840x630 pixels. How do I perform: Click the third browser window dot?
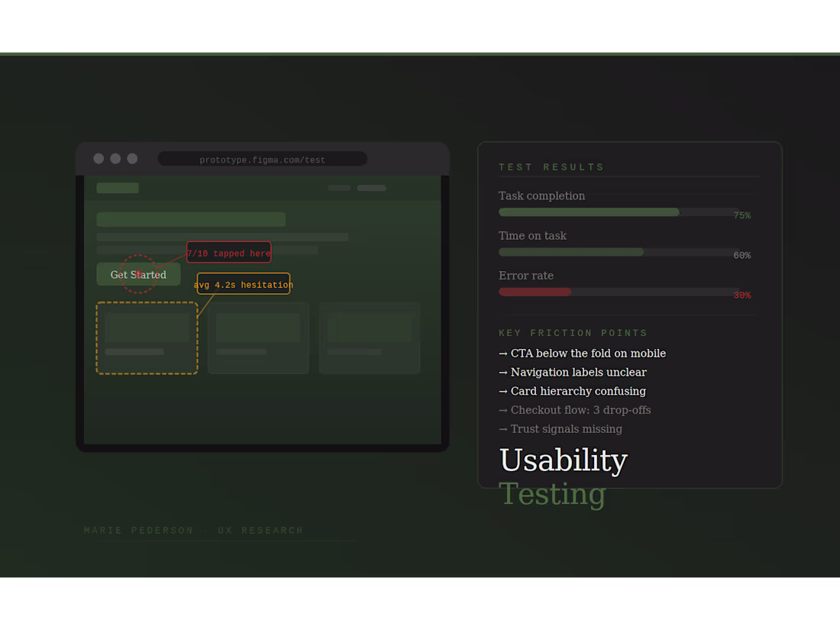tap(132, 159)
